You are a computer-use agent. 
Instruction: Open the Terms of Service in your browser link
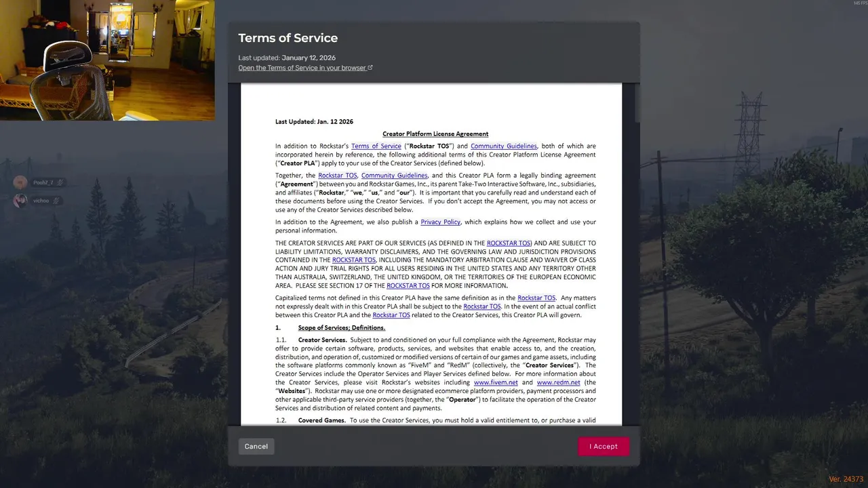click(302, 68)
